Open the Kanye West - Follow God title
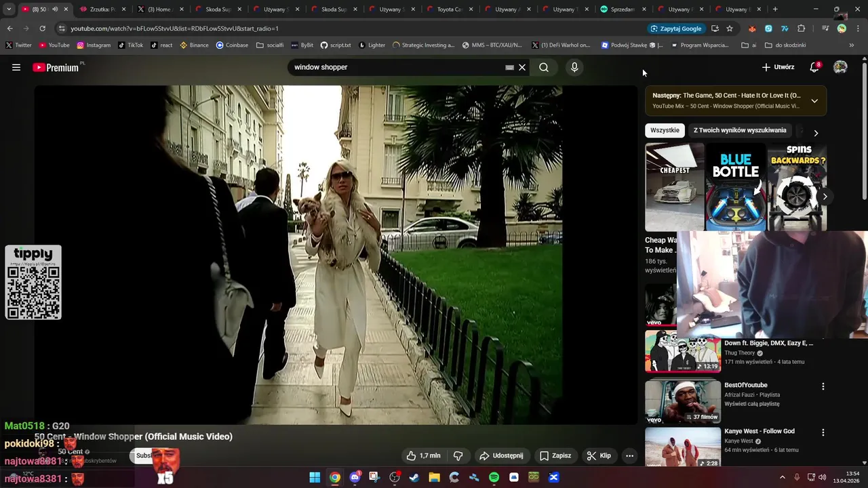 point(759,431)
